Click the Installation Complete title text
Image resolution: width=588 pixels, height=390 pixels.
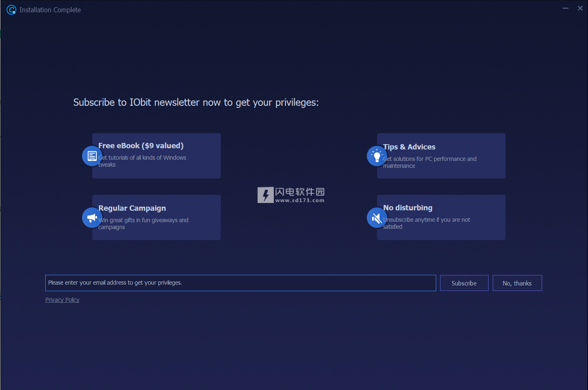(50, 10)
